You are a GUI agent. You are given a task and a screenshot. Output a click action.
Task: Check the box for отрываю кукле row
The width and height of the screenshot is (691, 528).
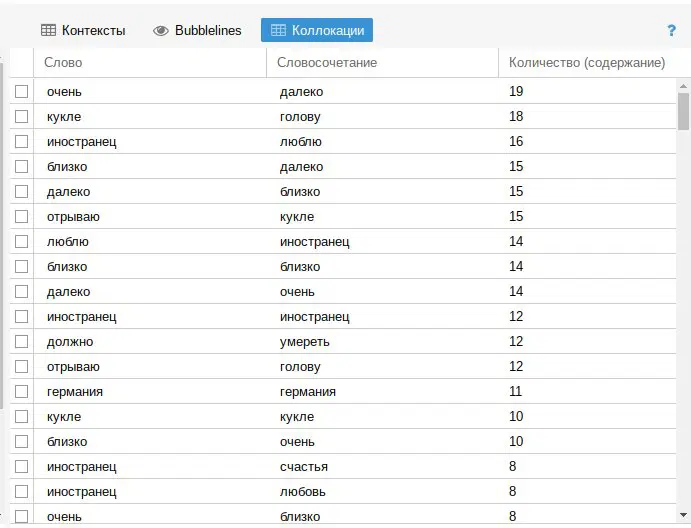tap(22, 216)
